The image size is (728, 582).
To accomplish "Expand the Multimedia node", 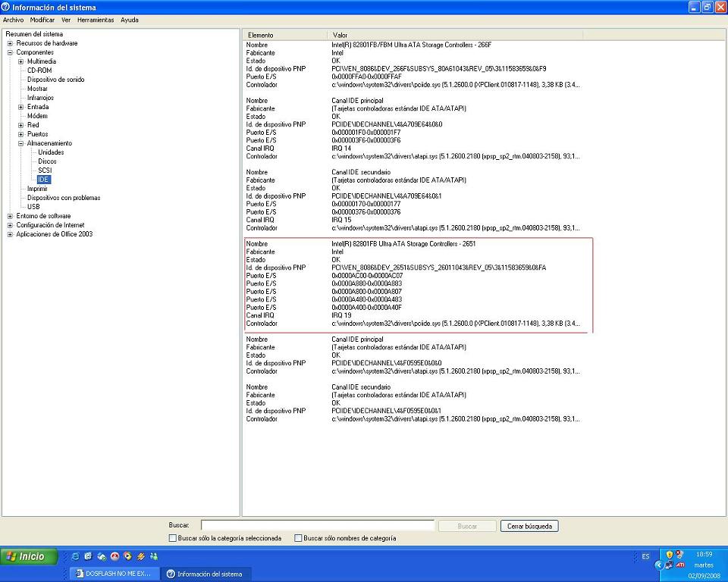I will pos(20,61).
